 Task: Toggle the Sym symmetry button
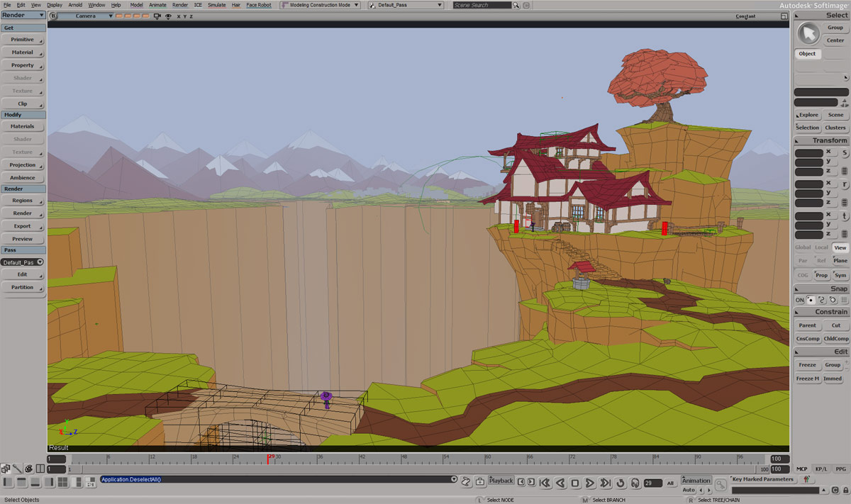coord(840,275)
